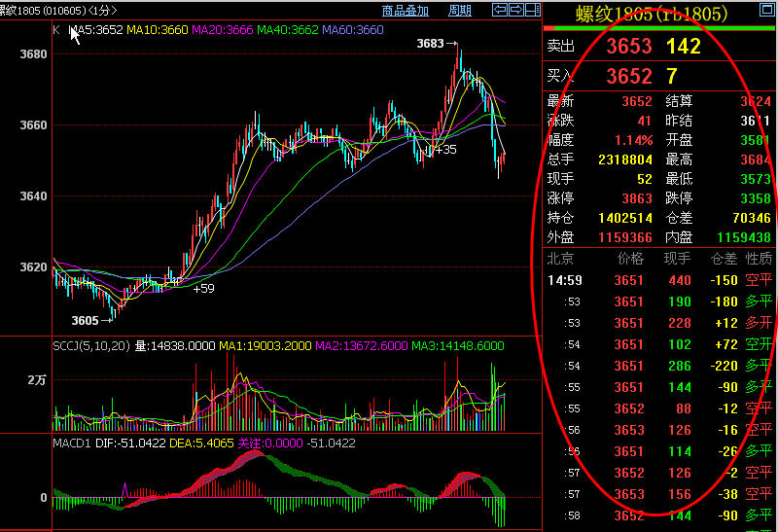Open the 商品叠加 overlay link
This screenshot has height=532, width=778.
405,11
